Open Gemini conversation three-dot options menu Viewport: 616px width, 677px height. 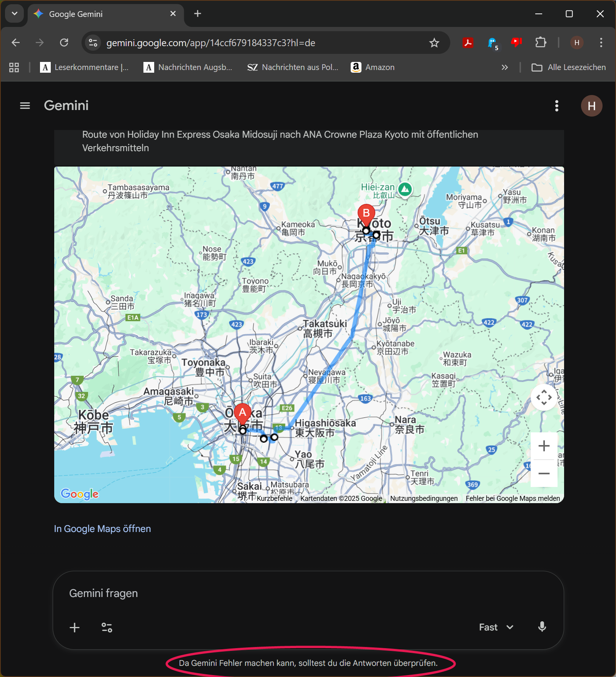pos(556,106)
